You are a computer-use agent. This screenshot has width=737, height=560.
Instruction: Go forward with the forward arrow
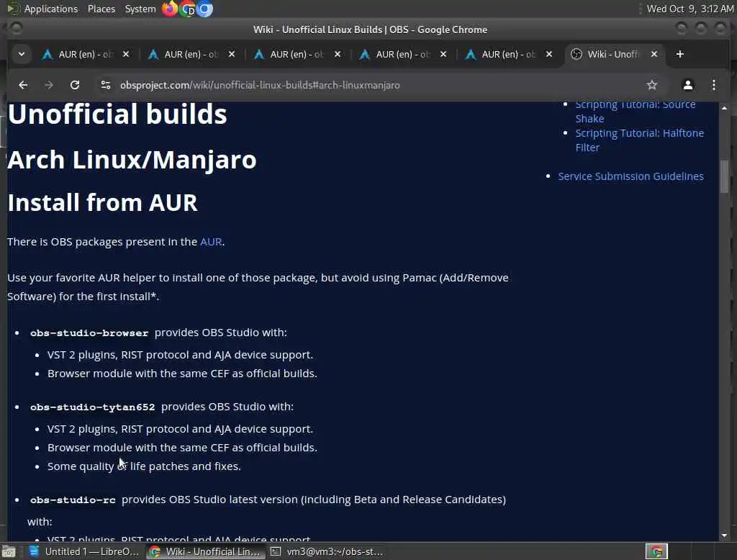pyautogui.click(x=48, y=85)
